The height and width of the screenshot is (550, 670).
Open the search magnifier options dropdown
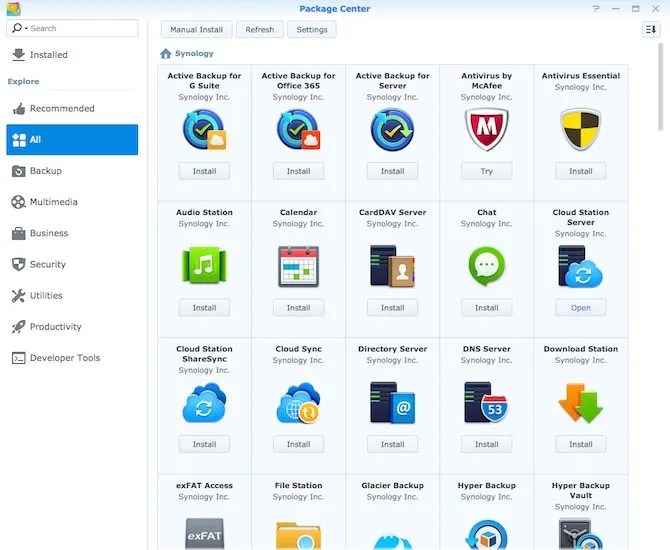pyautogui.click(x=19, y=28)
